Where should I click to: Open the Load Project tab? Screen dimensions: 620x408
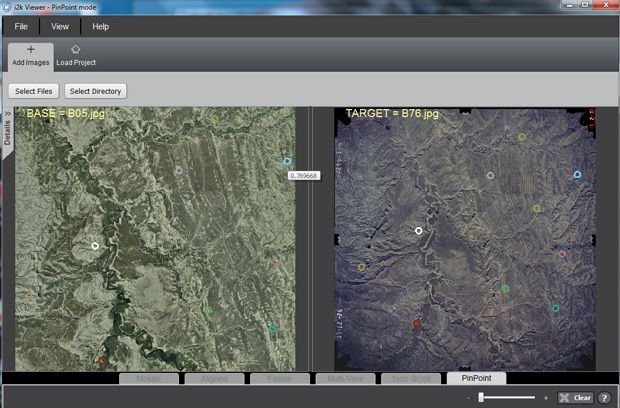(x=76, y=56)
